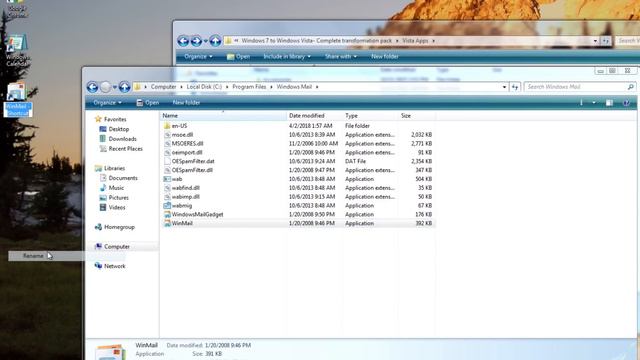Sort by Name column header

point(224,116)
